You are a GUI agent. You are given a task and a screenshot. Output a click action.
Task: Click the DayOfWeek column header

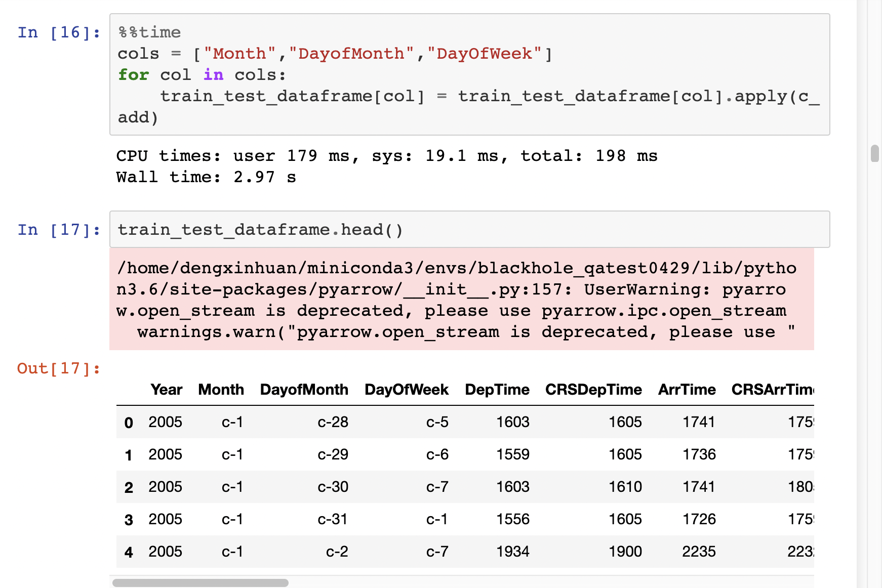[x=406, y=390]
